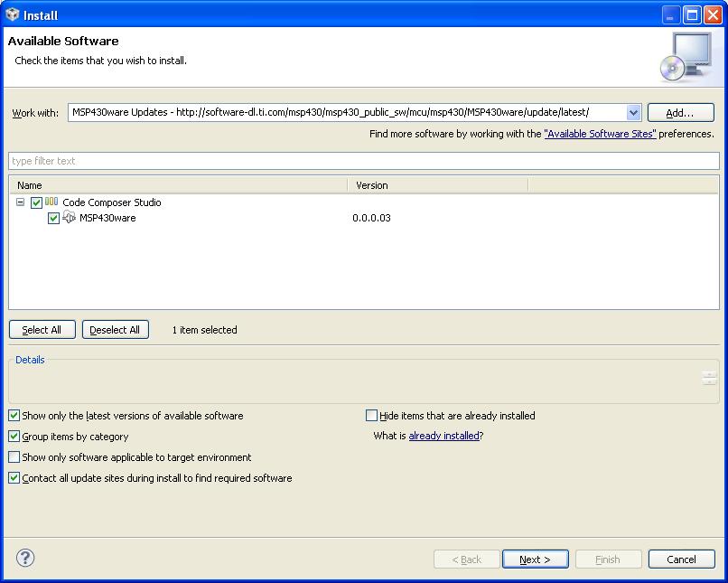The height and width of the screenshot is (583, 728).
Task: Click the Add... button
Action: [x=680, y=112]
